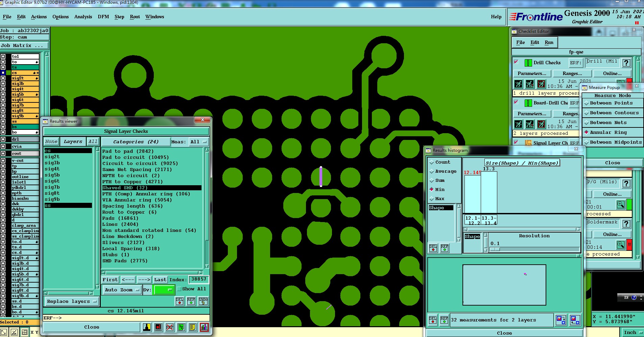Click red status swatch next to 00:14 magnifier
The height and width of the screenshot is (337, 644).
point(629,244)
